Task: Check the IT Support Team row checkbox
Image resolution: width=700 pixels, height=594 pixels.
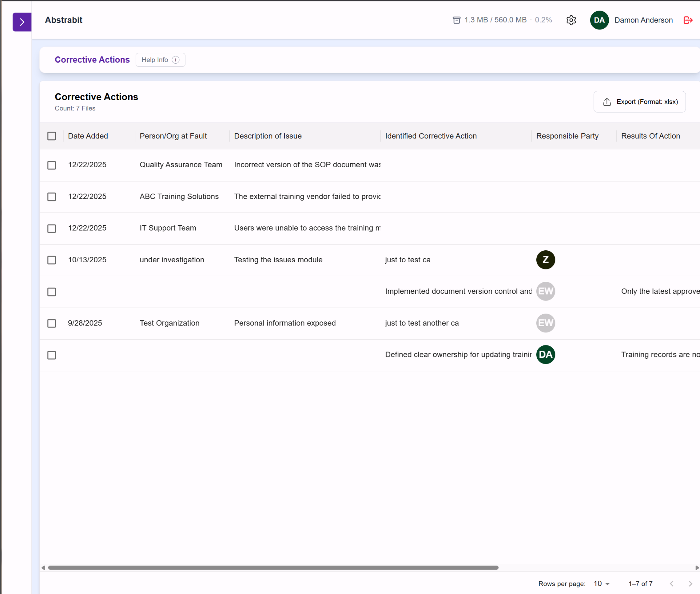Action: (52, 228)
